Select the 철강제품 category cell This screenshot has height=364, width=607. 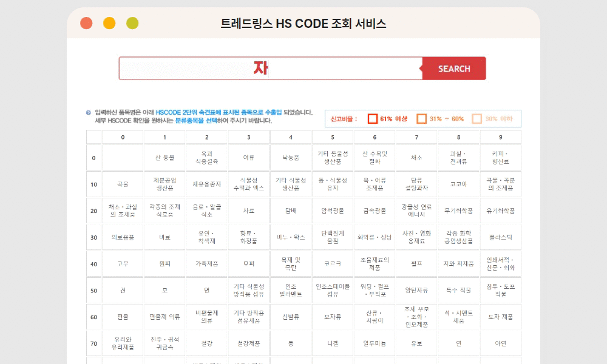(x=248, y=343)
